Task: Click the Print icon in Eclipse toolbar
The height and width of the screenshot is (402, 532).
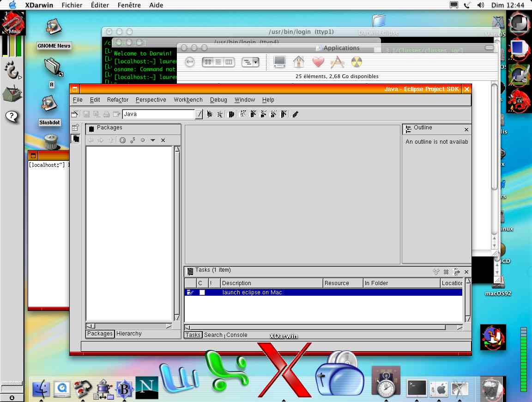Action: [x=107, y=114]
